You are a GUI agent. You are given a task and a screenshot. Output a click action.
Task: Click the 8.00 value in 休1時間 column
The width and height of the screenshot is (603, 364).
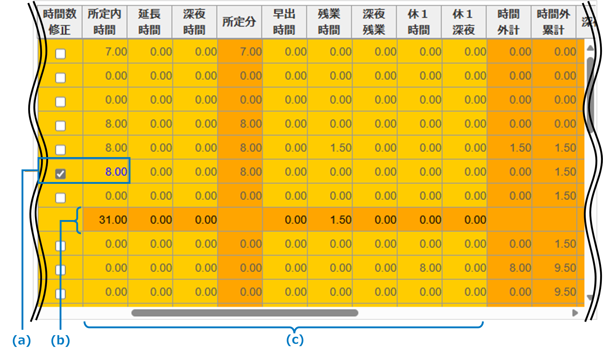(x=430, y=268)
